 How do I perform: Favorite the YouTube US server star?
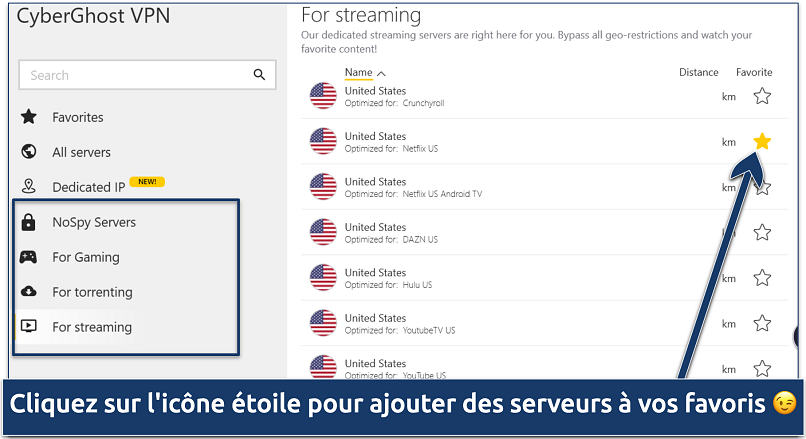[762, 369]
